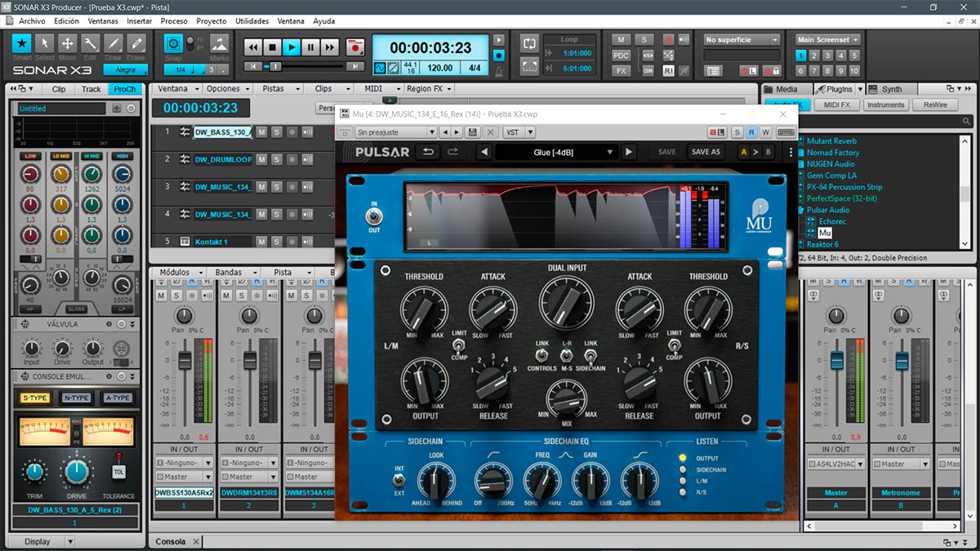Open the No superficie dropdown
This screenshot has width=980, height=551.
[742, 39]
